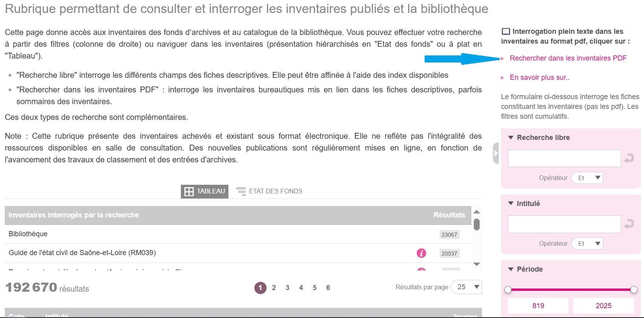This screenshot has height=318, width=644.
Task: Open the Opérateur dropdown under Intitulé
Action: 587,244
